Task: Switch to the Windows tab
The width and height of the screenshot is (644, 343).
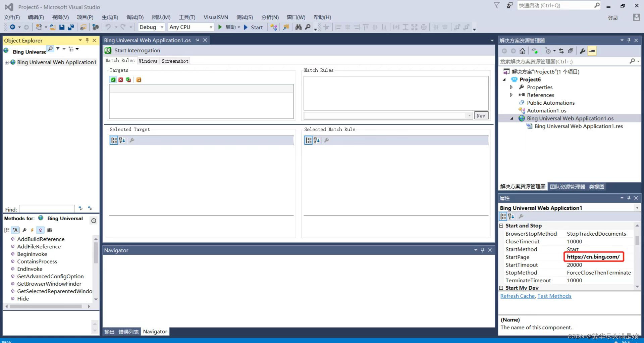Action: pos(148,61)
